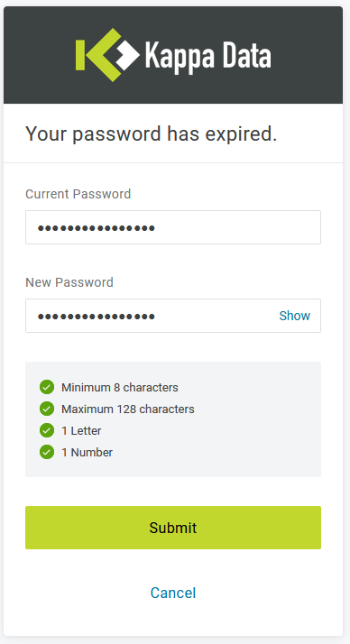Image resolution: width=350 pixels, height=644 pixels.
Task: Click the green check next to Maximum 128 characters
Action: click(47, 409)
